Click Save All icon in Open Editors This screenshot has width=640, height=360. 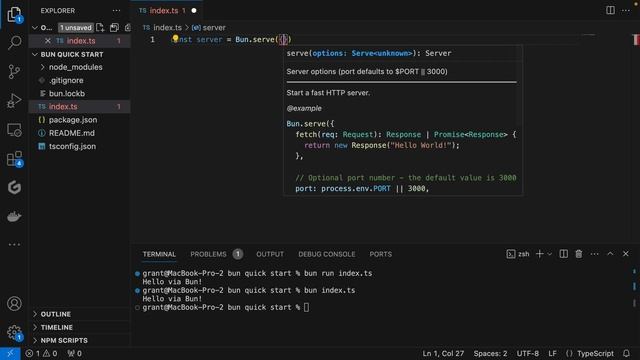114,28
